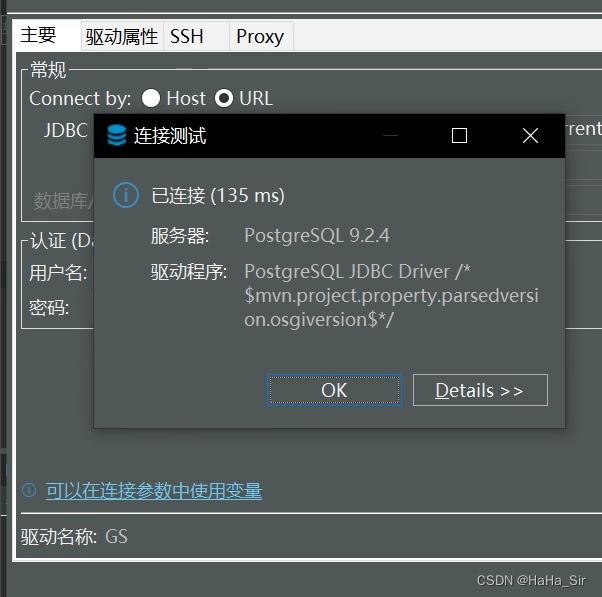The image size is (602, 597).
Task: Open the SSH tab
Action: coord(196,36)
